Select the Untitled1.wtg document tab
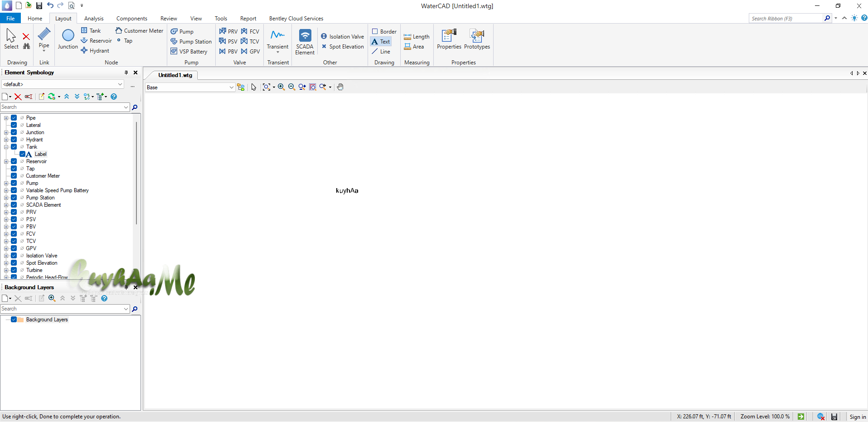 coord(175,75)
